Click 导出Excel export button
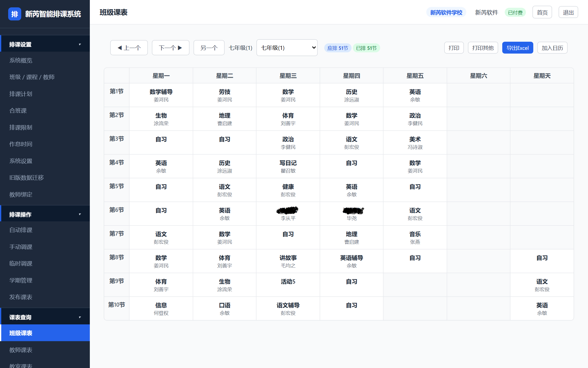 point(518,48)
